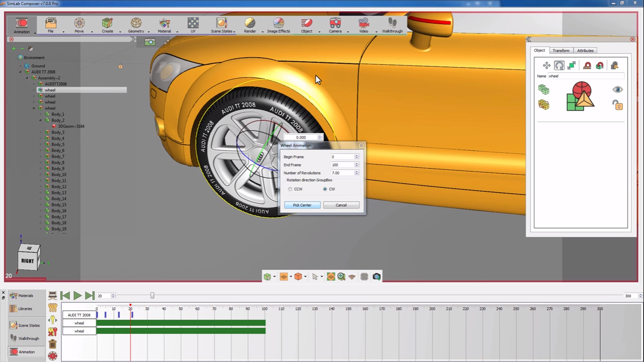
Task: Switch to the Transform tab
Action: (561, 51)
